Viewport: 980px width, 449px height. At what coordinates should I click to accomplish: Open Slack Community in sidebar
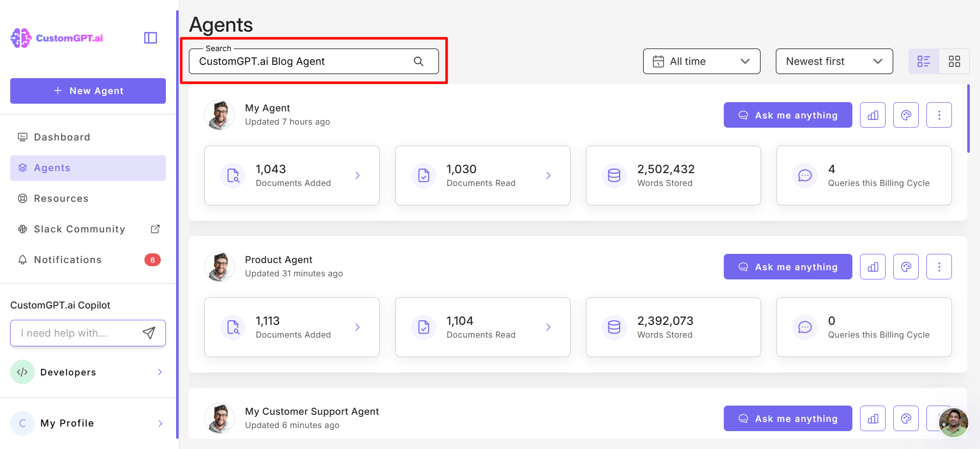pos(88,229)
